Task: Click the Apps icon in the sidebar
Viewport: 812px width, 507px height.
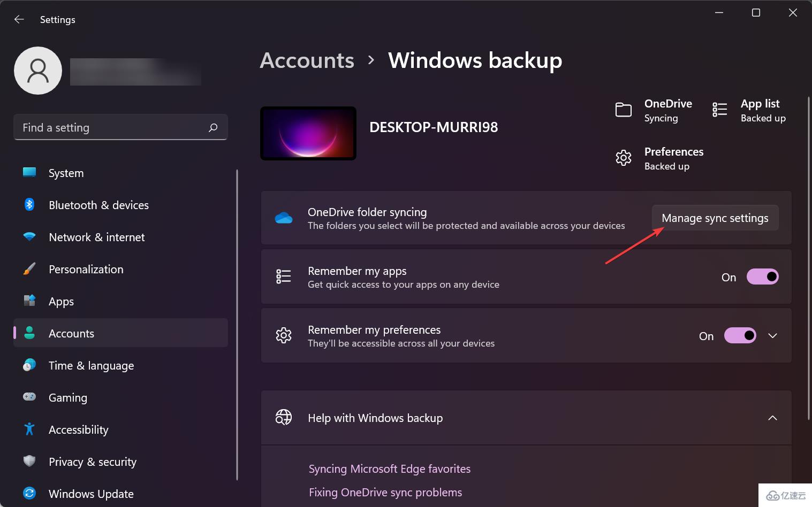Action: (x=29, y=301)
